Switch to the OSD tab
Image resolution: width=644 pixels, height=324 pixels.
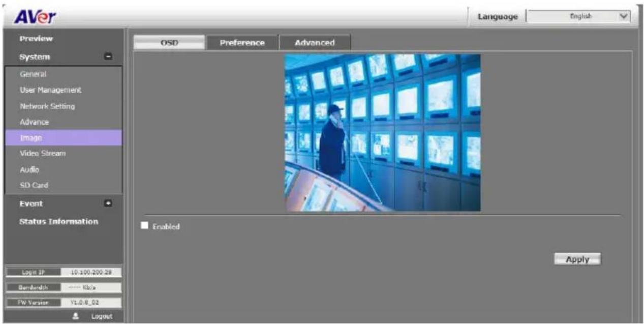click(169, 43)
